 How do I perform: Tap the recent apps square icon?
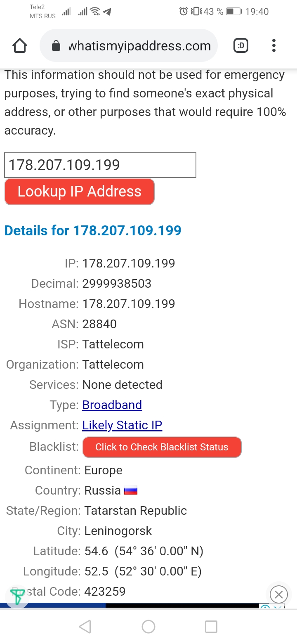[x=211, y=627]
